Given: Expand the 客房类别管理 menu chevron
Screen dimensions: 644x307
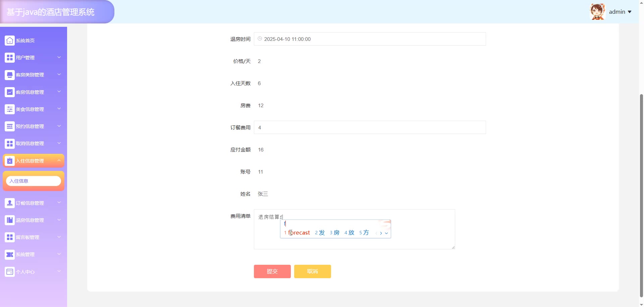Looking at the screenshot, I should click(59, 74).
